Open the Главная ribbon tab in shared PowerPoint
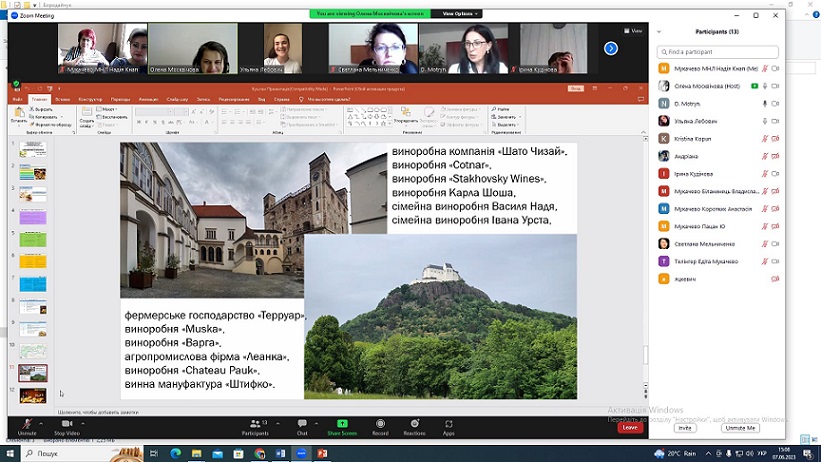The height and width of the screenshot is (462, 821). tap(39, 99)
